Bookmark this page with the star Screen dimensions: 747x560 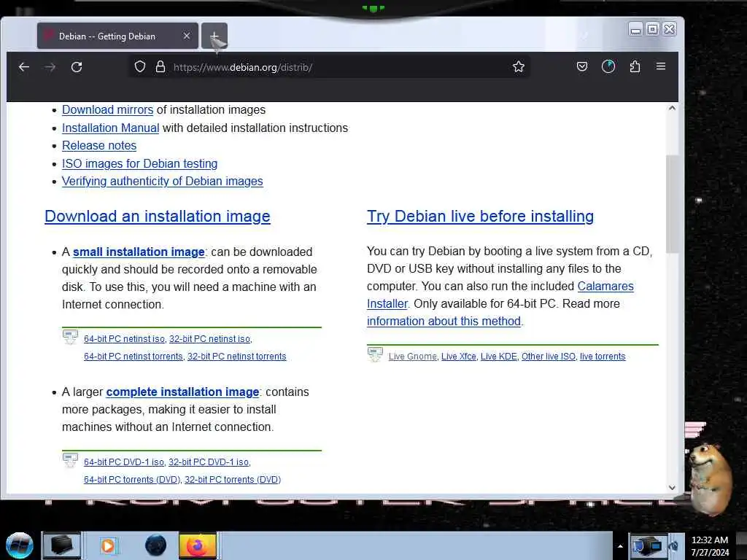point(519,66)
